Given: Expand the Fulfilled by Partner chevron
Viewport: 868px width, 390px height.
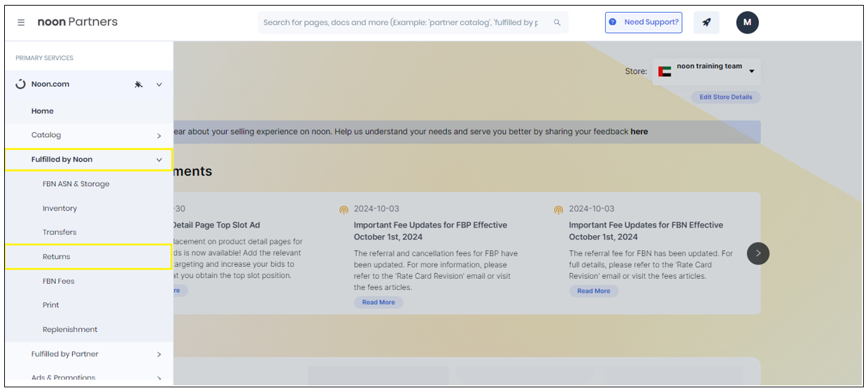Looking at the screenshot, I should pyautogui.click(x=159, y=354).
